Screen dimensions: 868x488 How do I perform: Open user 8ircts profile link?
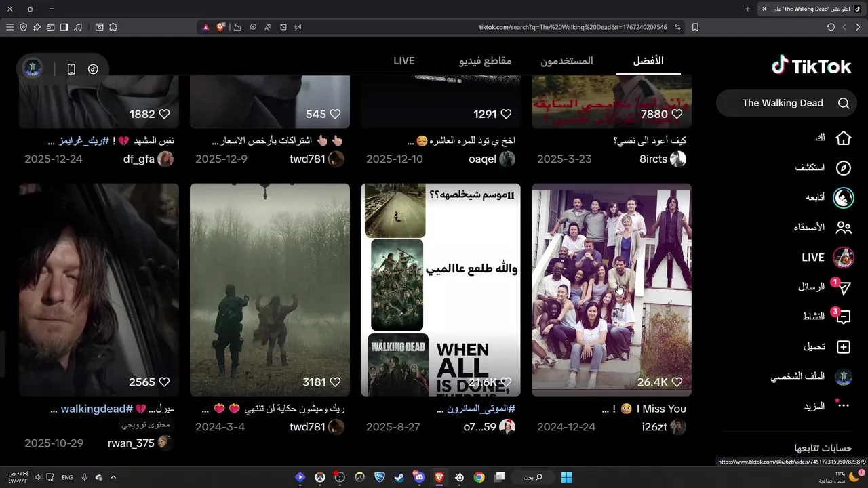663,159
